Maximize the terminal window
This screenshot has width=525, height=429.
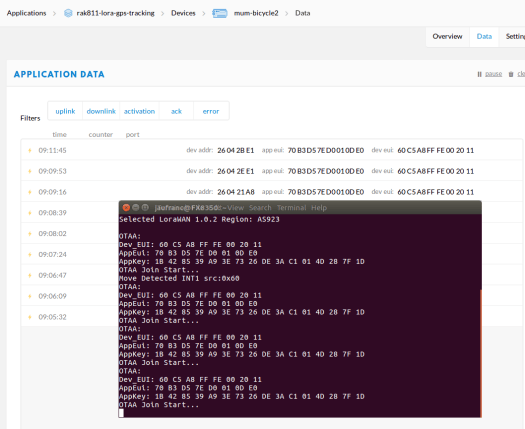coord(145,207)
